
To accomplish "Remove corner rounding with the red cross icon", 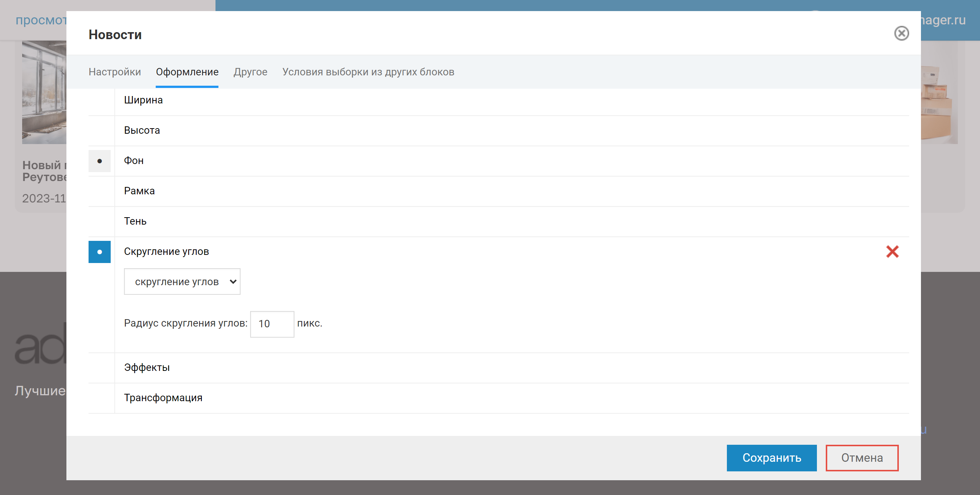I will [x=892, y=252].
